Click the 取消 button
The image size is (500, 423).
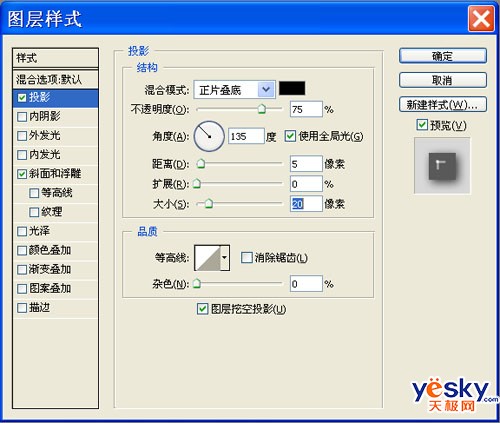tap(443, 80)
